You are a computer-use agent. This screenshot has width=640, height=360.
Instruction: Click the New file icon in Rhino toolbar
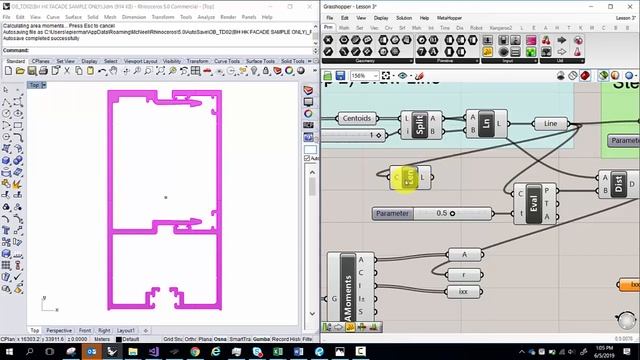point(8,71)
